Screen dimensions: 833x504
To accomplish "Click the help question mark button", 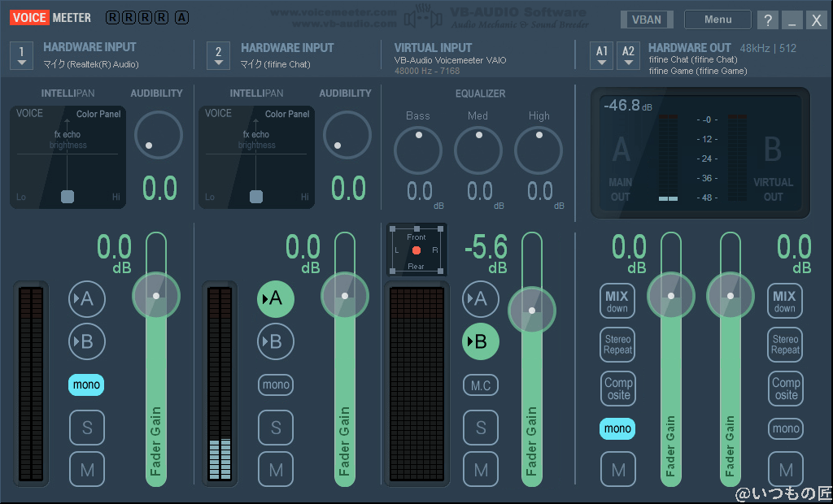I will point(766,19).
